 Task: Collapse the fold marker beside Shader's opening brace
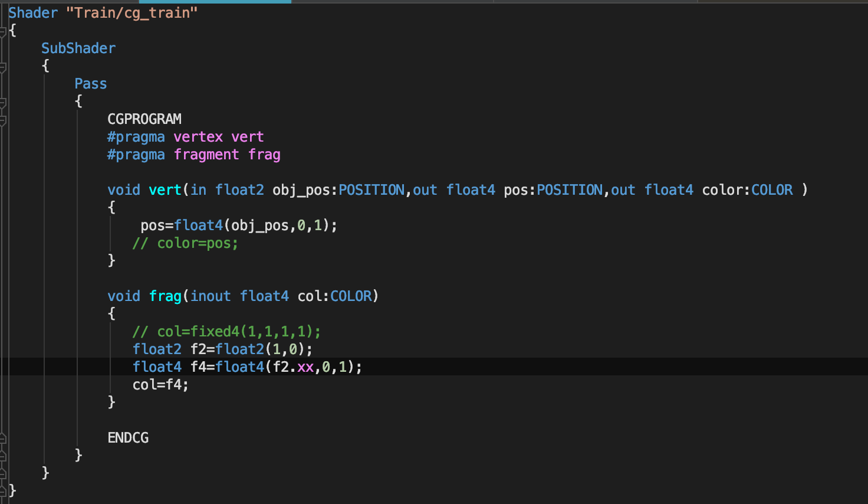[x=3, y=31]
